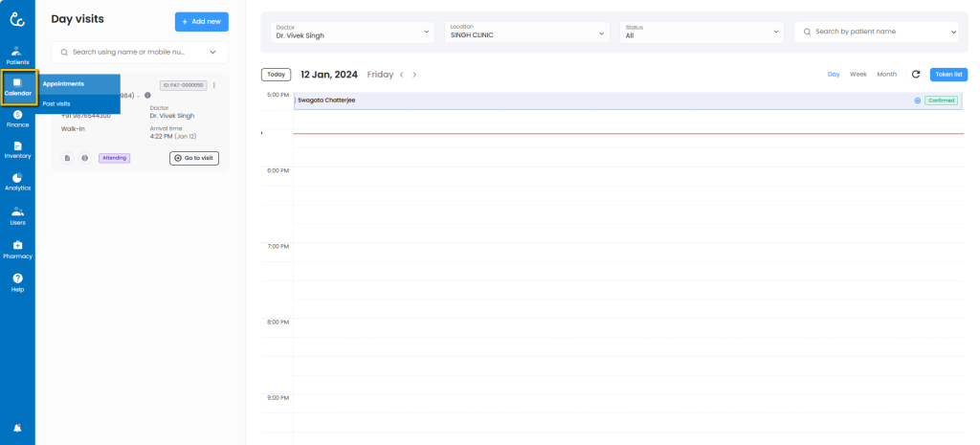Click the Search by patient name field

click(x=876, y=32)
